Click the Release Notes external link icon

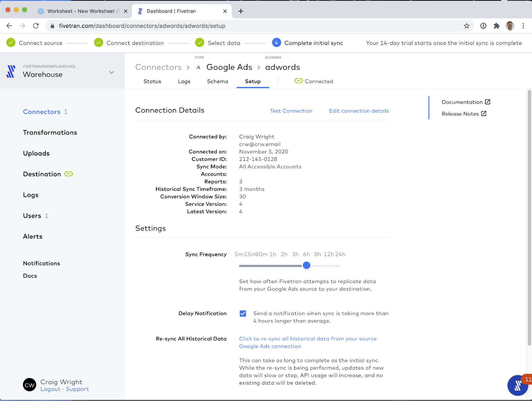(484, 114)
